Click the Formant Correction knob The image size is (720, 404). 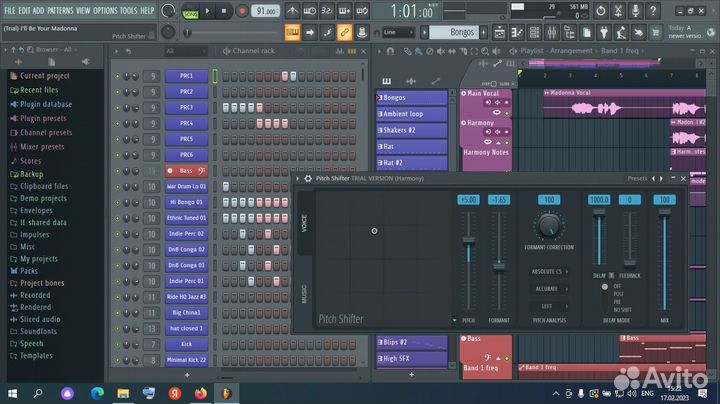tap(549, 225)
